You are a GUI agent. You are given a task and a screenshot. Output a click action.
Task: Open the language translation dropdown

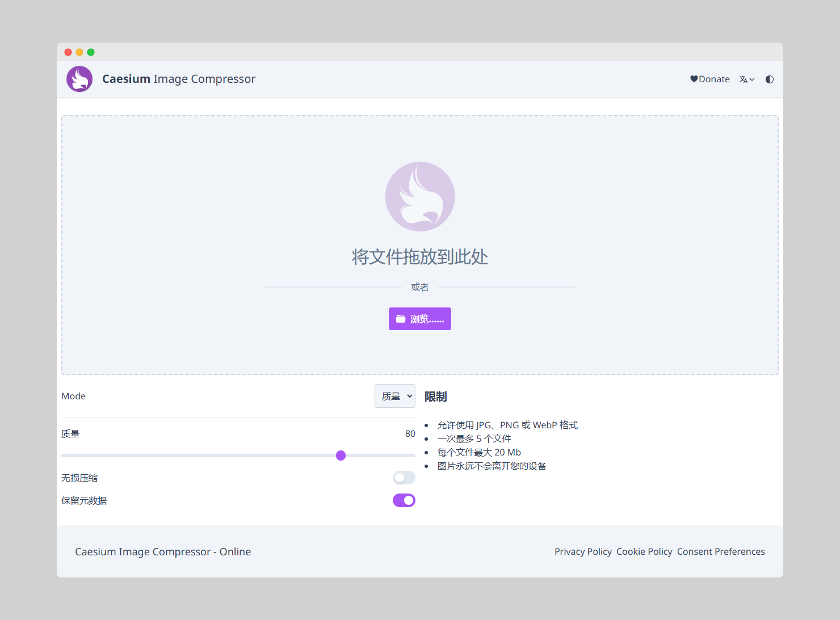pyautogui.click(x=746, y=79)
